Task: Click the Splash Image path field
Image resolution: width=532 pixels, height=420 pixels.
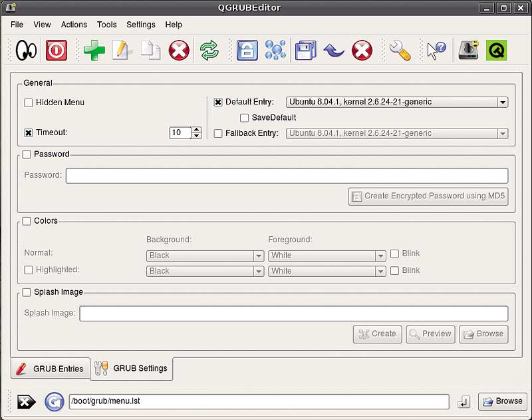Action: point(294,314)
